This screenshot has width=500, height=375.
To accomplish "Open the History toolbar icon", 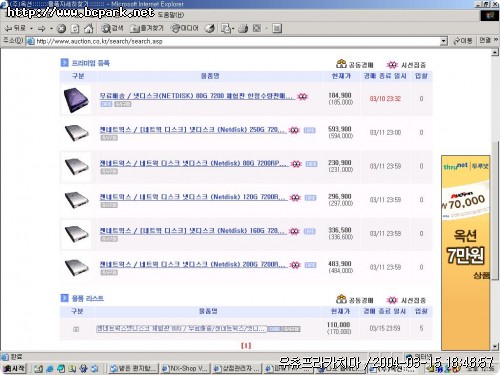I will 210,29.
